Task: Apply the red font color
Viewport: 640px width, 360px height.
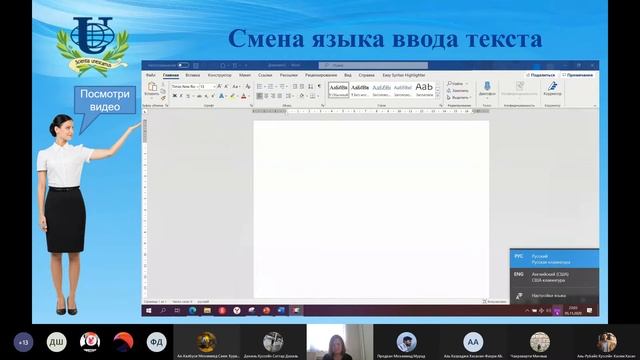Action: [244, 96]
